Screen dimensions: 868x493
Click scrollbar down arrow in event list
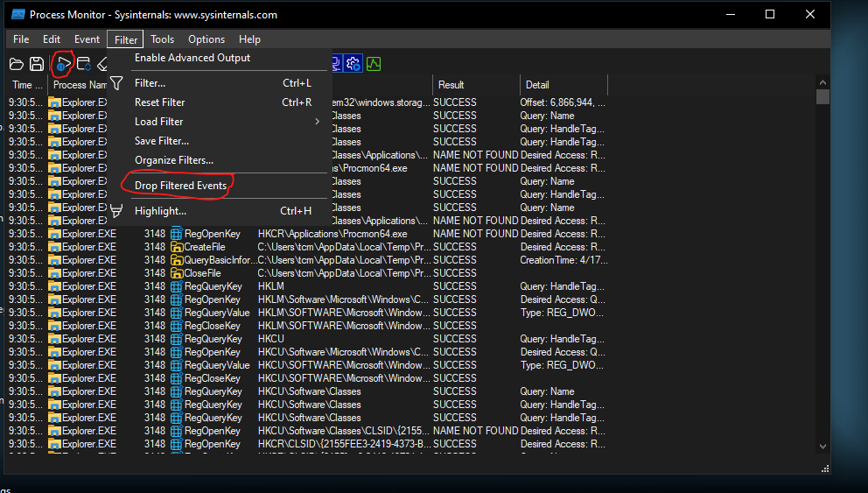pyautogui.click(x=822, y=447)
